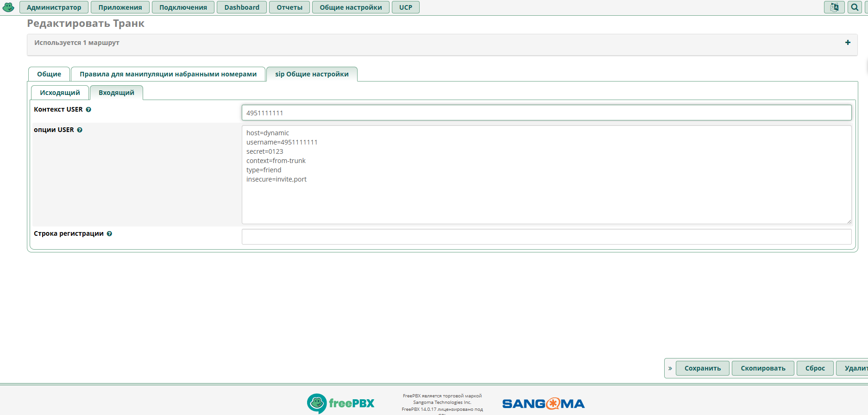Open the Администратор menu
The height and width of the screenshot is (415, 868).
[54, 7]
